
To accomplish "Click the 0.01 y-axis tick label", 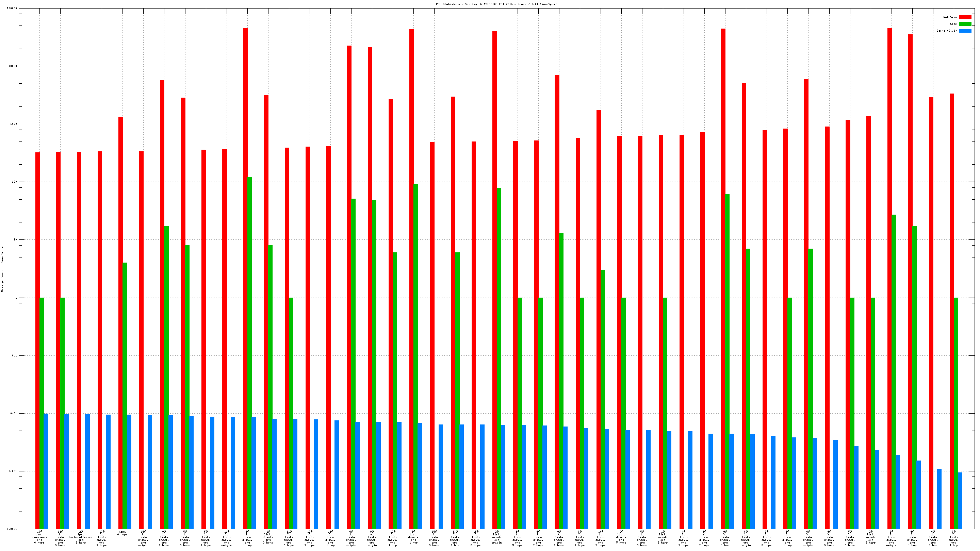I will (14, 413).
